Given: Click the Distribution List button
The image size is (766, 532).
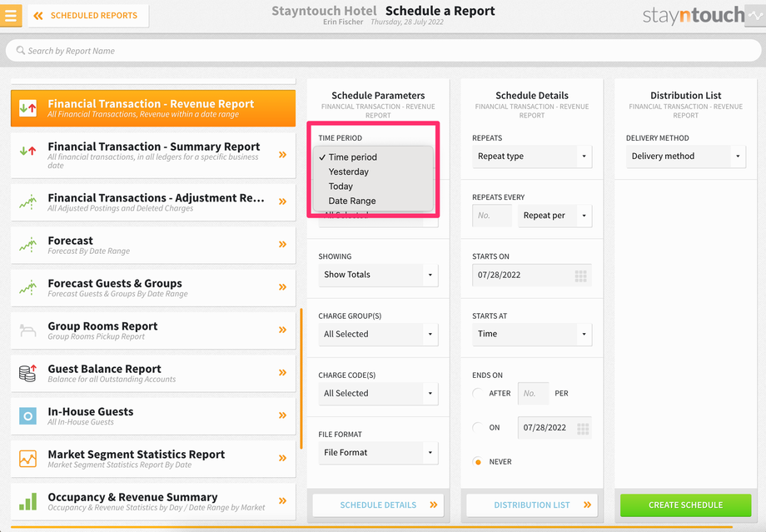Looking at the screenshot, I should (532, 505).
